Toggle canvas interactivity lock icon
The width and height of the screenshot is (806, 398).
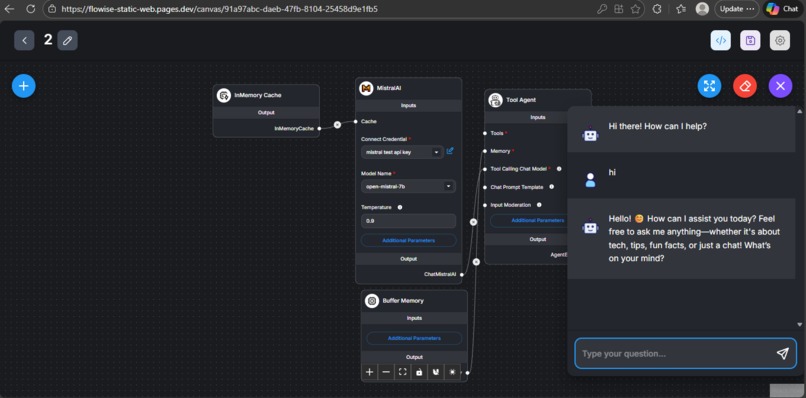tap(419, 372)
